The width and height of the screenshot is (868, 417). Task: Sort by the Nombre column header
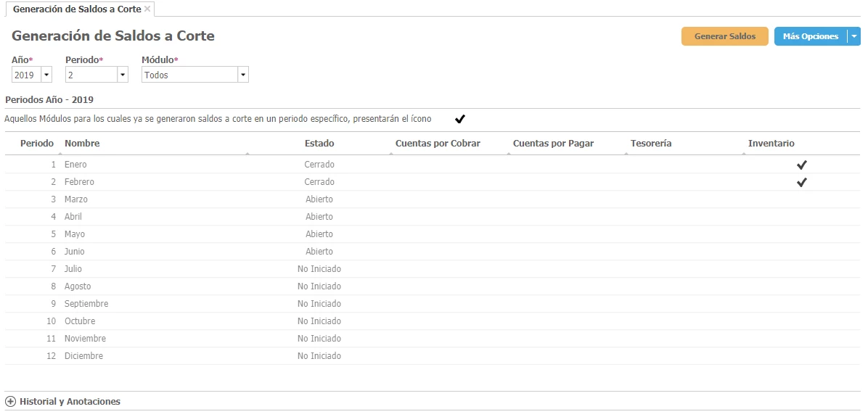82,144
